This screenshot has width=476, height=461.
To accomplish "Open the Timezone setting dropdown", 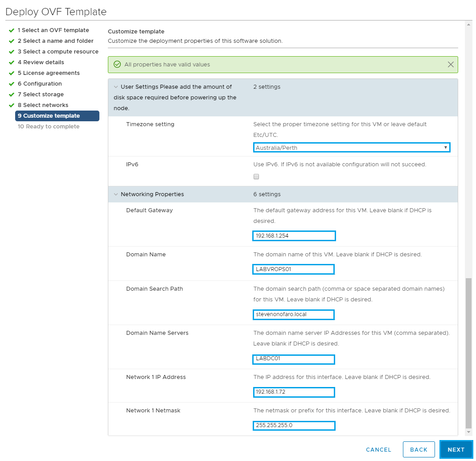I will pos(351,148).
